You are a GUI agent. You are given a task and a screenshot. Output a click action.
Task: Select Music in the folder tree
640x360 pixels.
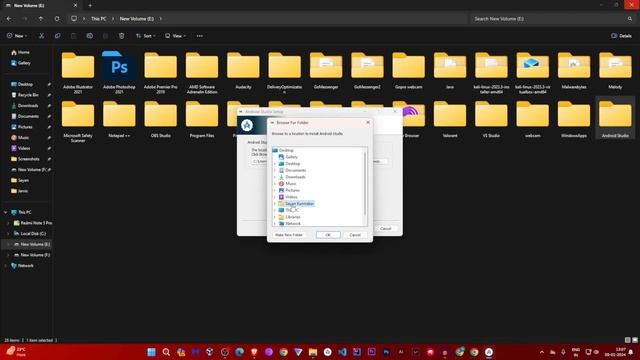291,184
